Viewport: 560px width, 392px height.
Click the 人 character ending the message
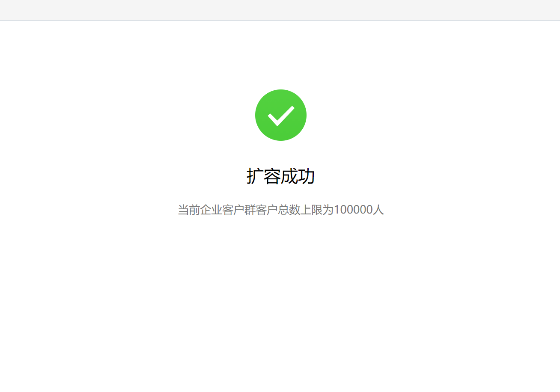point(378,210)
